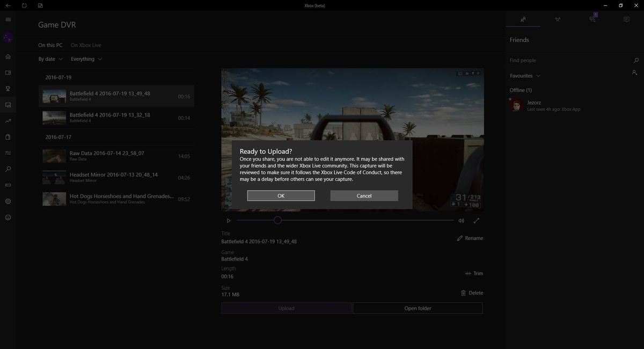Viewport: 644px width, 349px height.
Task: Open the 'Everything' filter dropdown
Action: [x=86, y=59]
